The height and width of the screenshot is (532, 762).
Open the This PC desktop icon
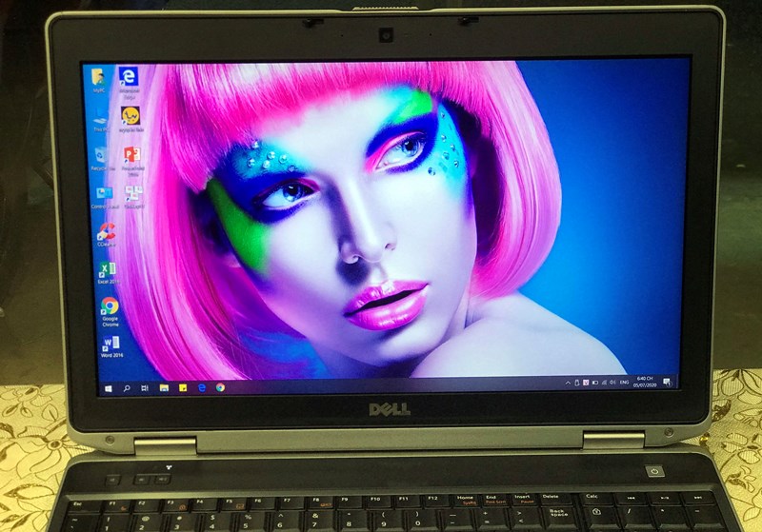(101, 120)
